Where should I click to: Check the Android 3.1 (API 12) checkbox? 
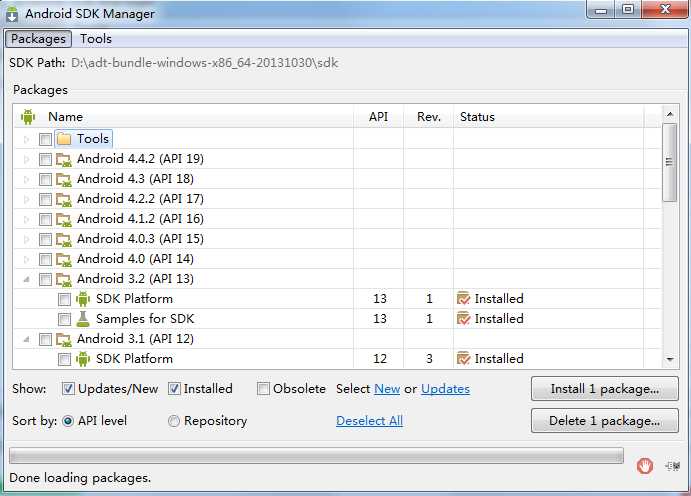(45, 339)
